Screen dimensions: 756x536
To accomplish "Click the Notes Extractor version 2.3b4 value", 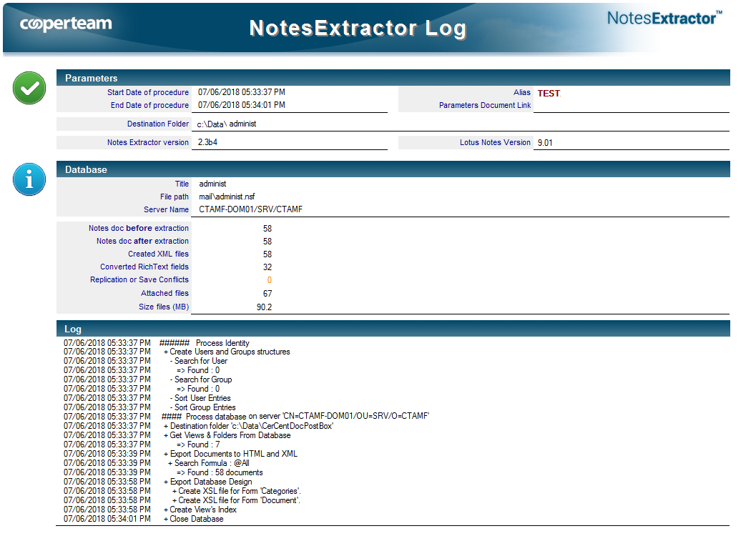I will pos(208,142).
